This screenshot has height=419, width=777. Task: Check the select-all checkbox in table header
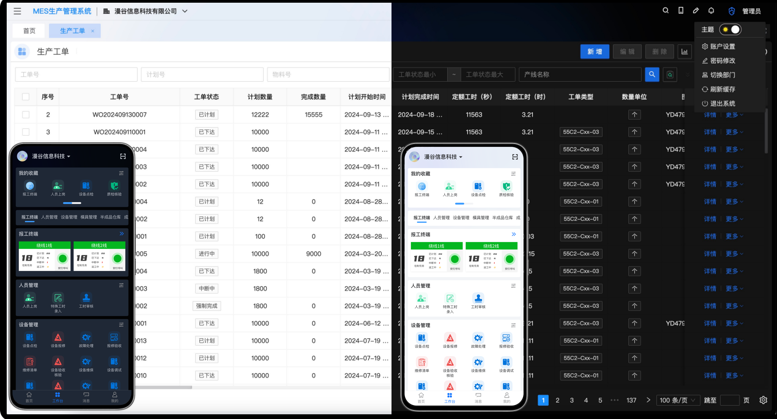point(26,97)
